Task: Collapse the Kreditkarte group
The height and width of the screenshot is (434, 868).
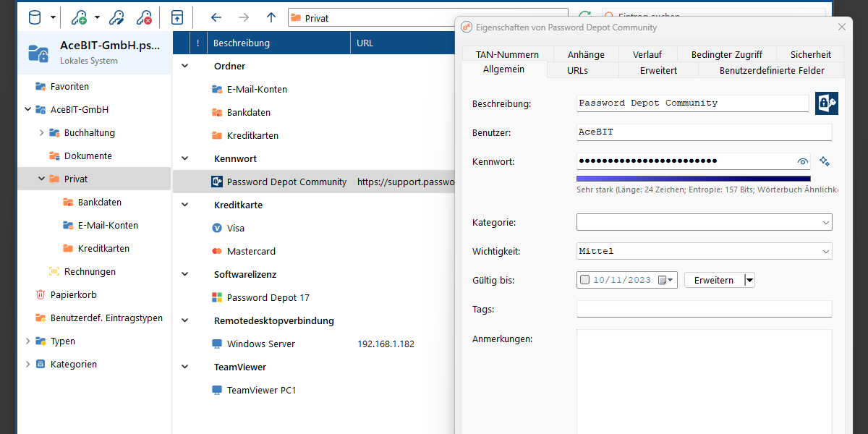Action: [x=184, y=205]
